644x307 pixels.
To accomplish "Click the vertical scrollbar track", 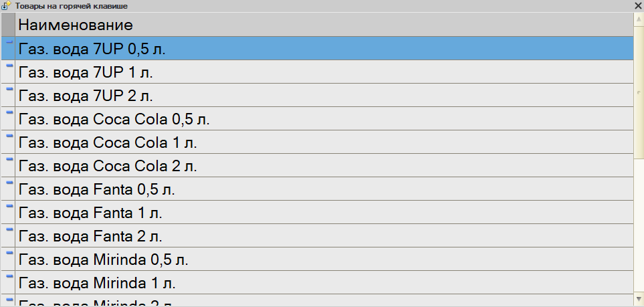I will coord(639,201).
